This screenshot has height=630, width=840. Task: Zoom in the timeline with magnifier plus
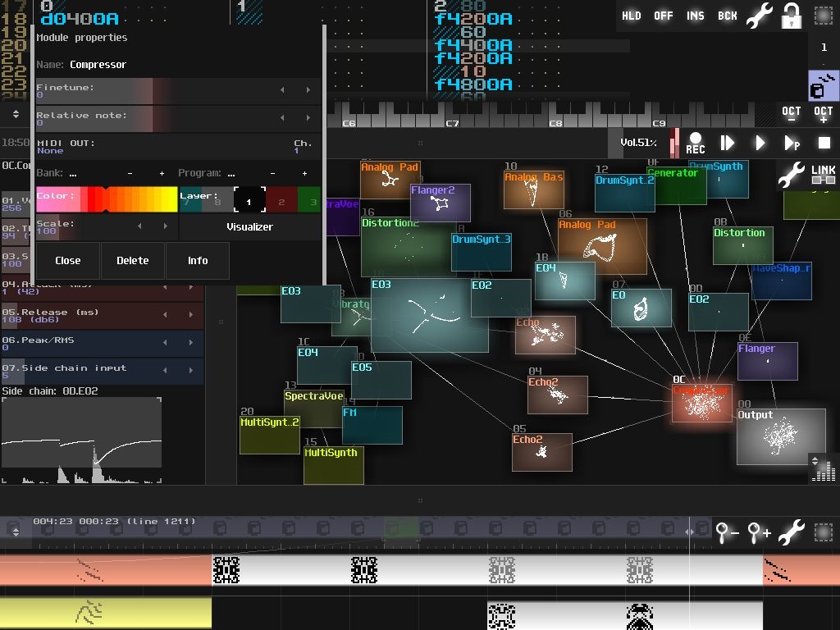759,533
